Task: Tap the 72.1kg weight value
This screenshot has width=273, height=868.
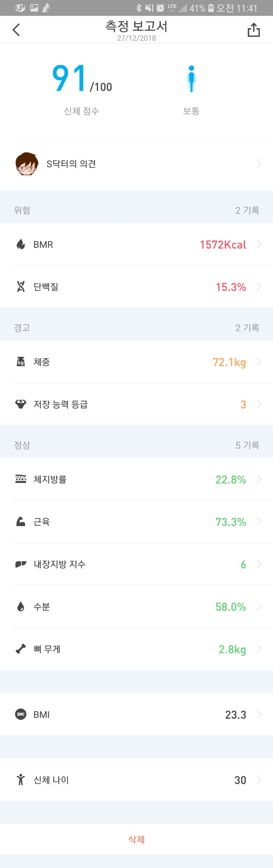Action: 229,362
